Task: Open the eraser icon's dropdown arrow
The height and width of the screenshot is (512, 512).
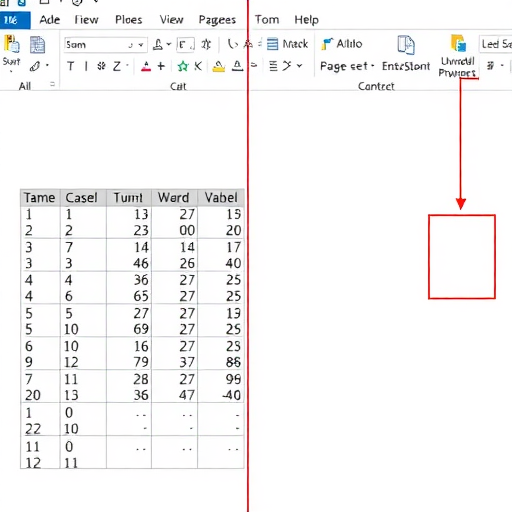Action: point(47,65)
